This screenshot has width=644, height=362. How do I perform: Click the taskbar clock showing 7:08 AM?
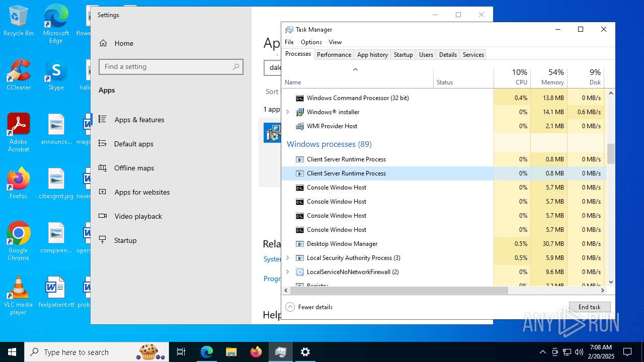(x=600, y=352)
